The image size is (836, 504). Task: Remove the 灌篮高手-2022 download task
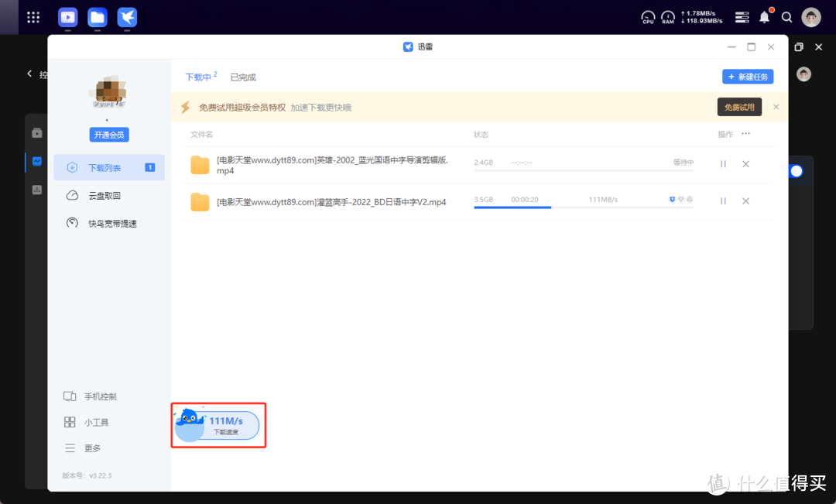[745, 201]
